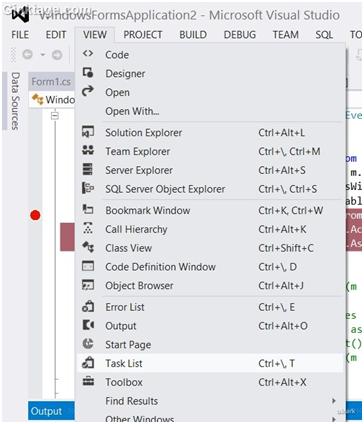This screenshot has width=364, height=424.
Task: Open the BUILD menu
Action: pos(193,35)
